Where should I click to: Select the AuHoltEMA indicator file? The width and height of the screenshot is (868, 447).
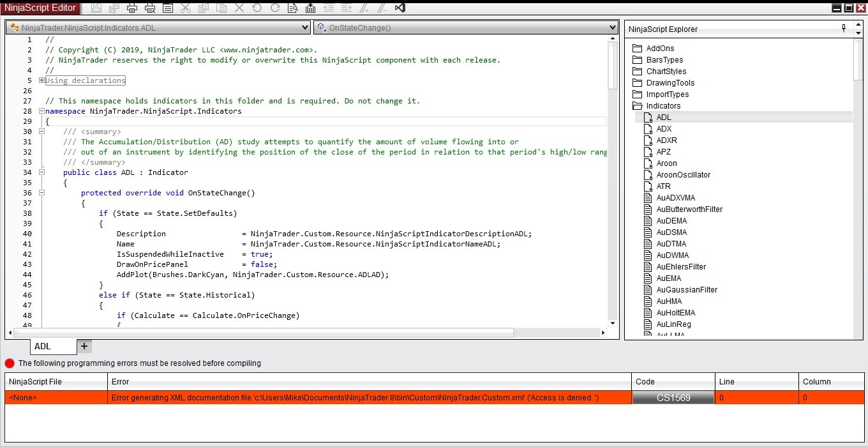[669, 313]
